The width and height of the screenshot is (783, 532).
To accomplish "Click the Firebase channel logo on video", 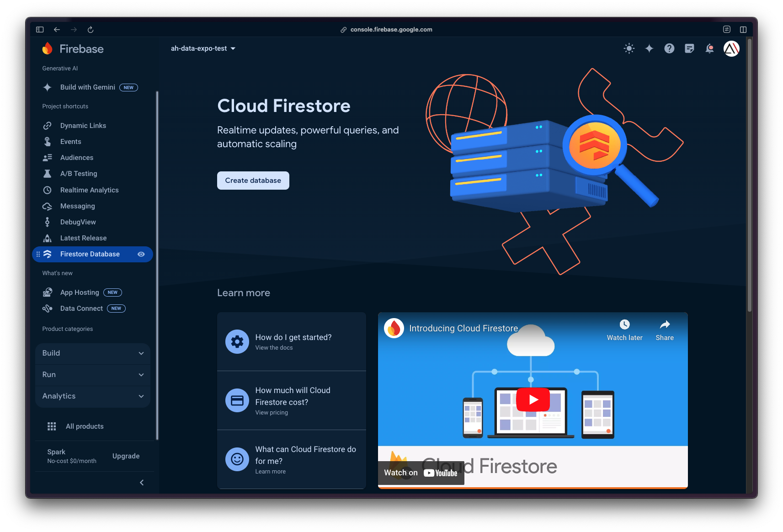I will click(x=394, y=328).
